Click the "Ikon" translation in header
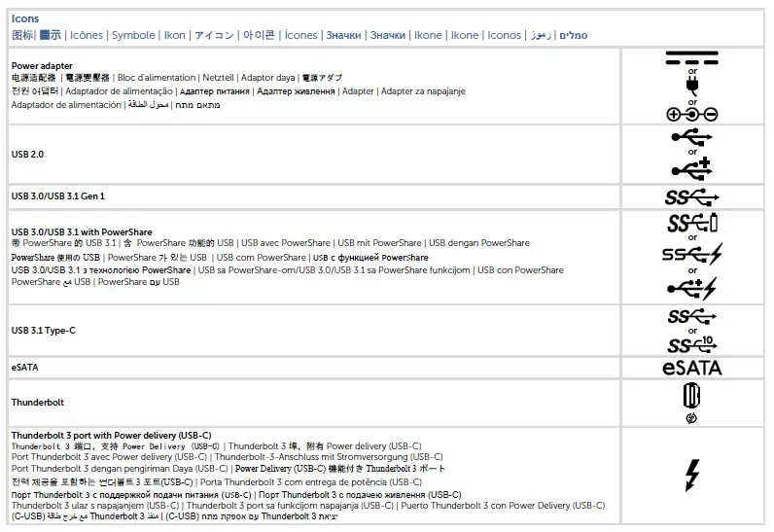 tap(175, 36)
